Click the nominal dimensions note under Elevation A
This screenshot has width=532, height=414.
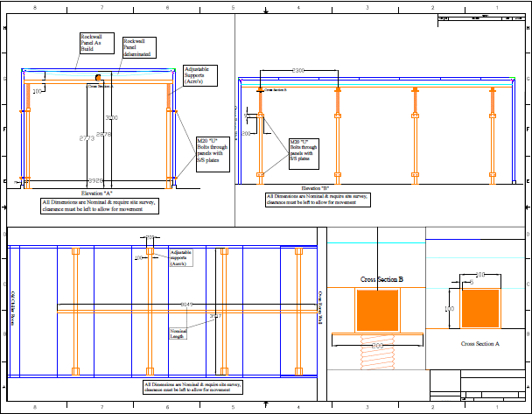(100, 206)
